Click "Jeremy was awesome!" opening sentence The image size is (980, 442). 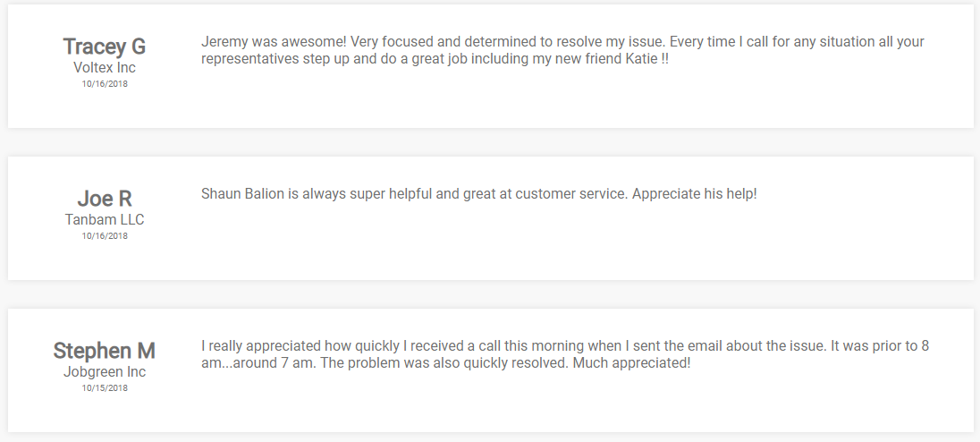(x=274, y=42)
